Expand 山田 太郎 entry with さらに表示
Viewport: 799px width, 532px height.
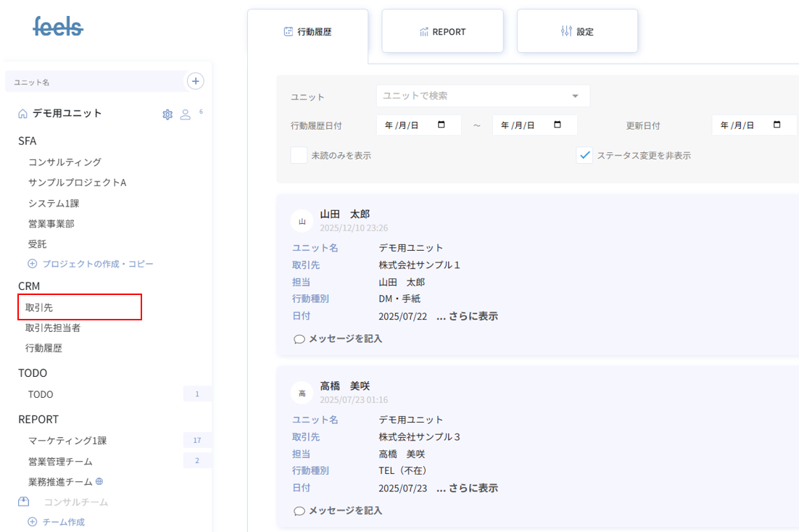[467, 316]
